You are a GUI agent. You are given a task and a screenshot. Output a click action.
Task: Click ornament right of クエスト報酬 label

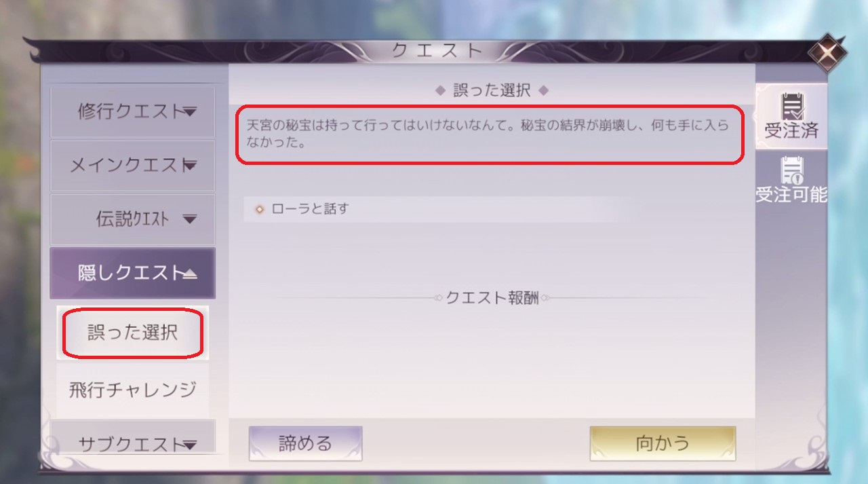pyautogui.click(x=545, y=297)
